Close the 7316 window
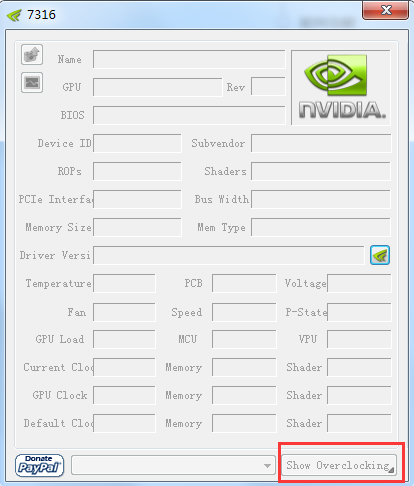 [385, 10]
